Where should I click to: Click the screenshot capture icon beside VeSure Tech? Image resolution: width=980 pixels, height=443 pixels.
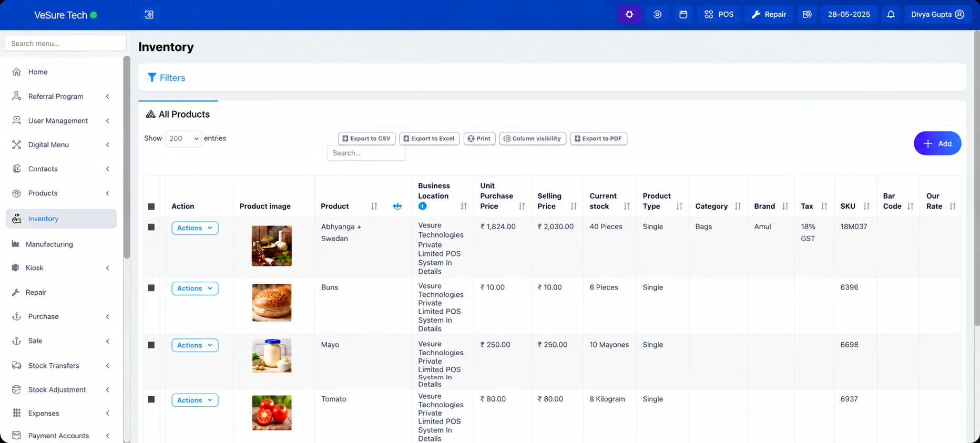[149, 15]
